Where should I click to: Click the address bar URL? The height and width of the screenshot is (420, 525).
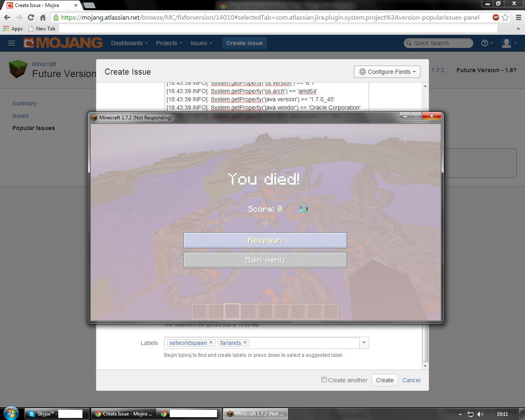coord(270,18)
